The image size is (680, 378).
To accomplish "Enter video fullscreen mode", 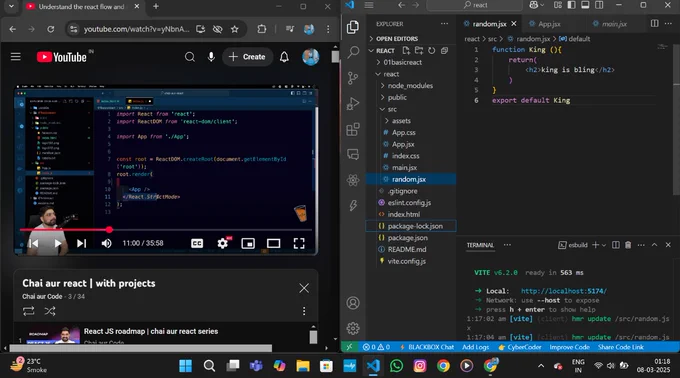I will [x=299, y=243].
